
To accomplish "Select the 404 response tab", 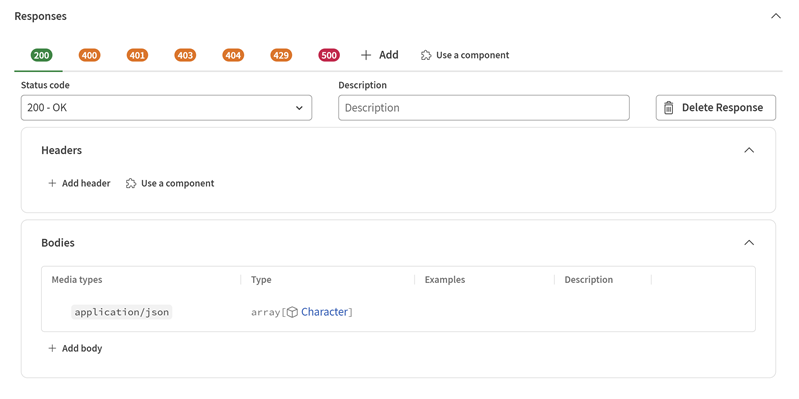I will [233, 55].
